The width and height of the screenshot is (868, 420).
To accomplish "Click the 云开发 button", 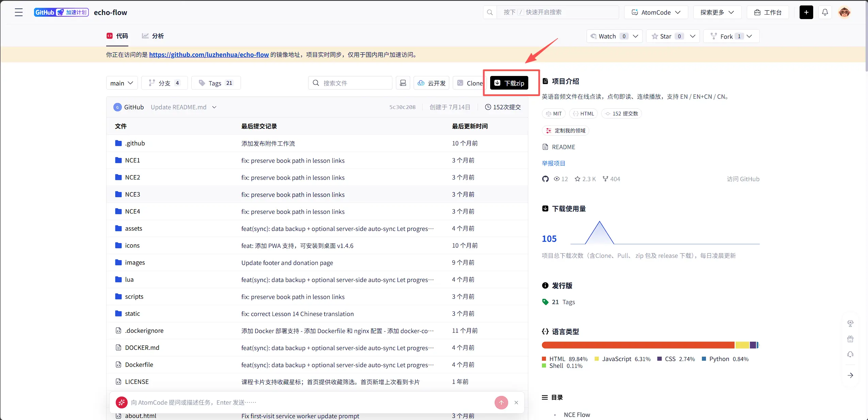I will click(432, 83).
